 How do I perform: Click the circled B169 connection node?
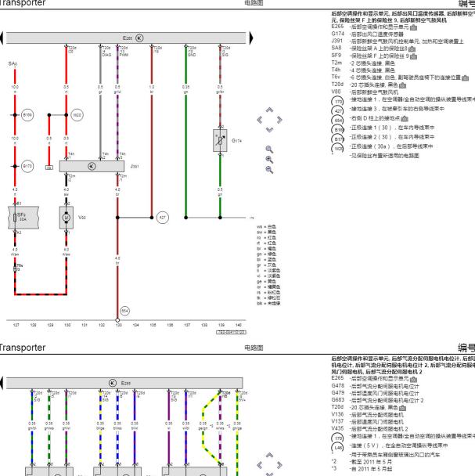(x=27, y=115)
